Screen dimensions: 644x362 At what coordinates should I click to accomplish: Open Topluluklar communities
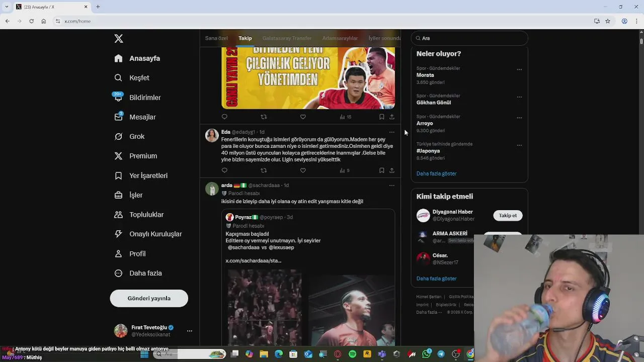tap(139, 215)
